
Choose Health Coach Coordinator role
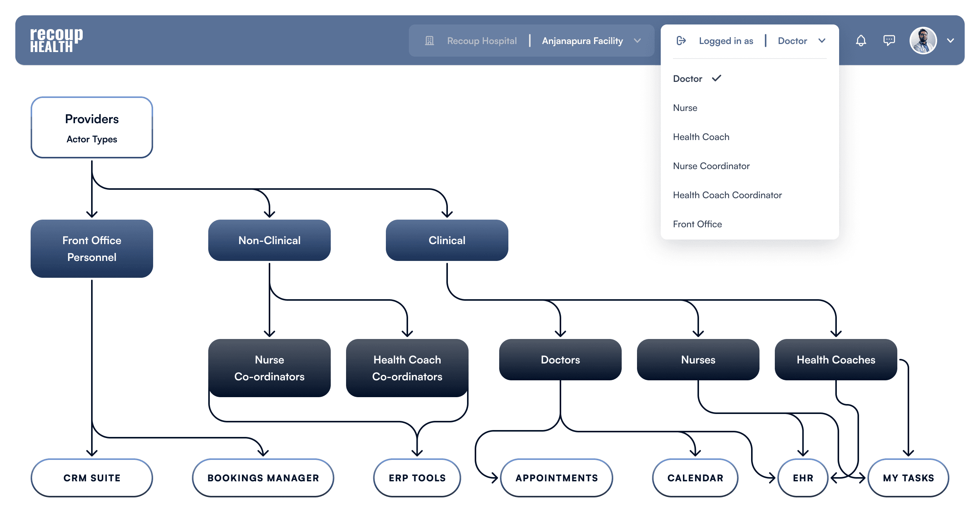[x=727, y=195]
